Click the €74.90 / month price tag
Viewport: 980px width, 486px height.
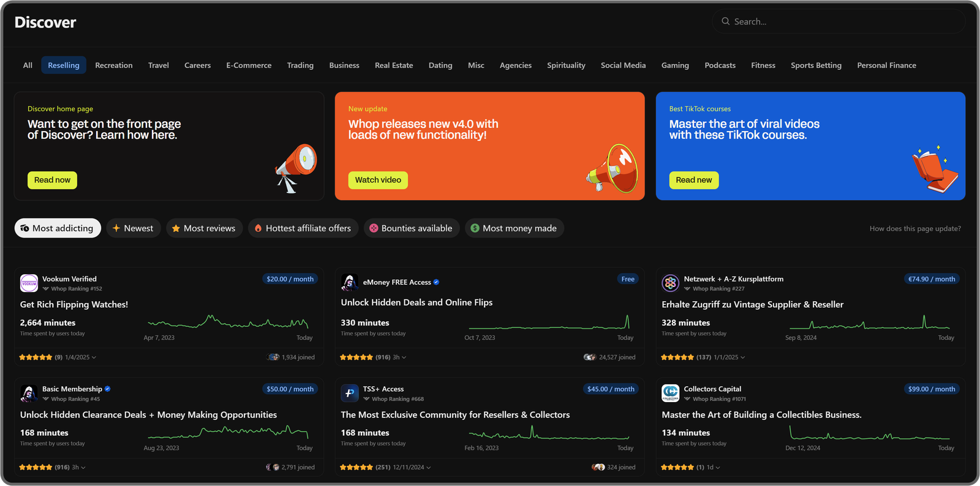click(x=932, y=279)
